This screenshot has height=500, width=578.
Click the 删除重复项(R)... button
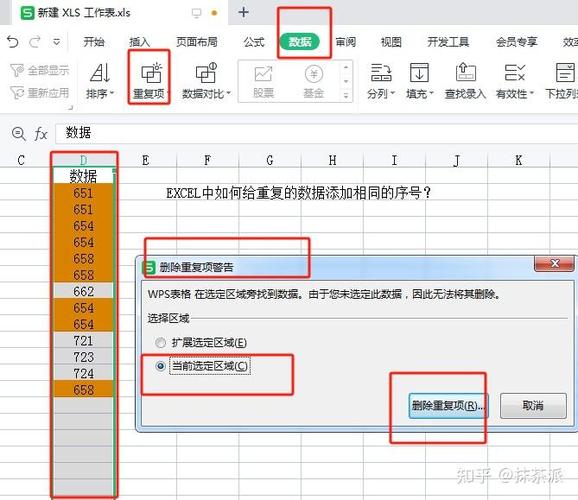click(448, 406)
